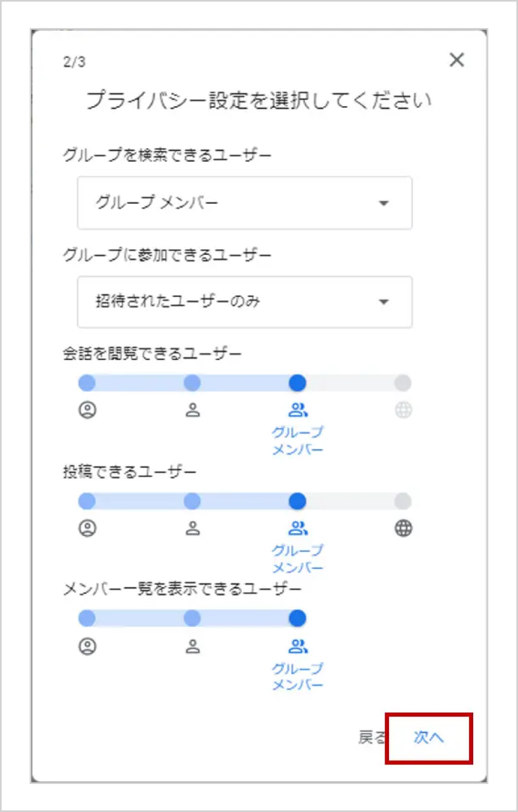Image resolution: width=518 pixels, height=812 pixels.
Task: Set posting slider to anyone on web
Action: [x=403, y=501]
